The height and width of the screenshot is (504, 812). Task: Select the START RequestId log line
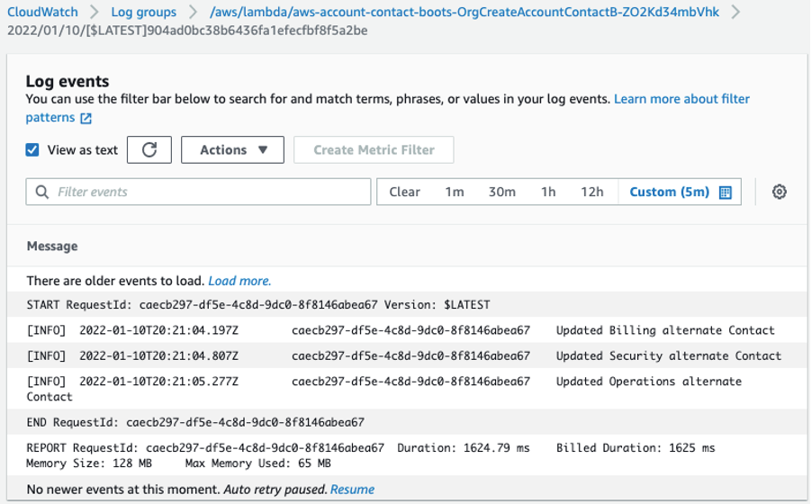coord(407,304)
